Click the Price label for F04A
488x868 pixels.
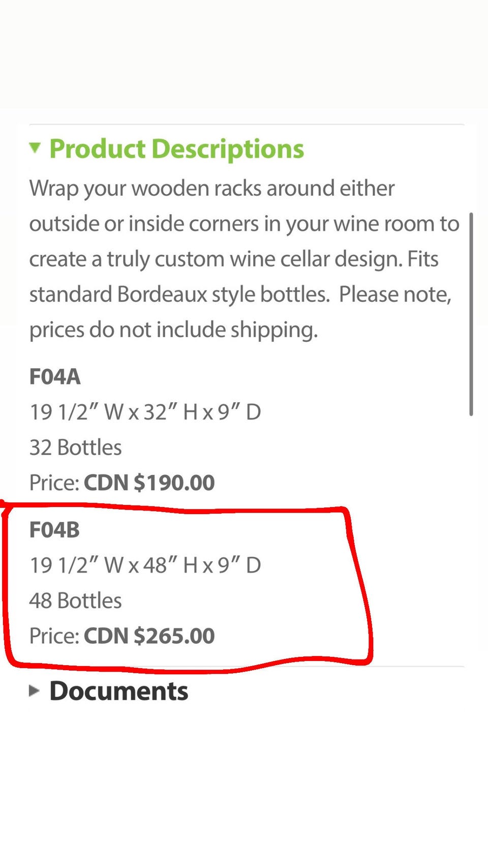(54, 483)
